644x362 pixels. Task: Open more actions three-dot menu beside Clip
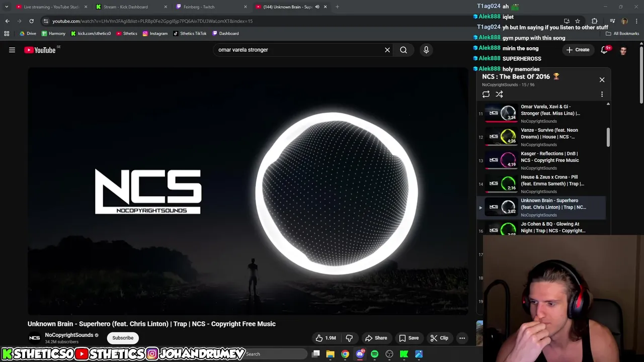click(x=462, y=338)
